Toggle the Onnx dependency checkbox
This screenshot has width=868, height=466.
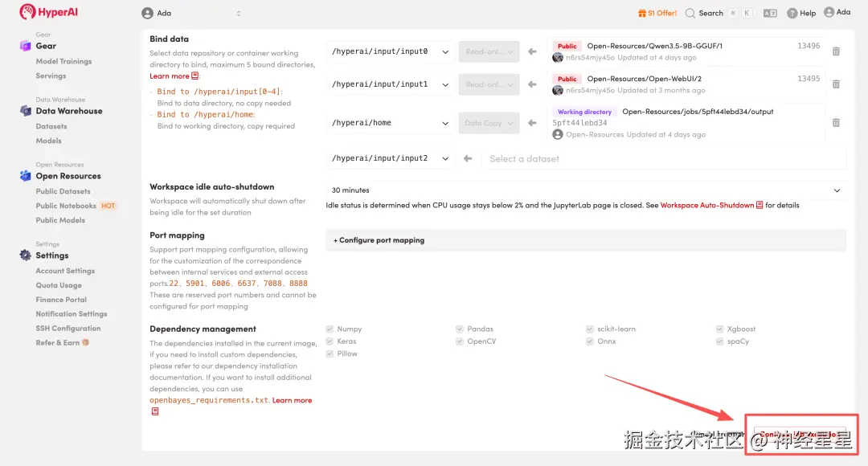point(590,341)
